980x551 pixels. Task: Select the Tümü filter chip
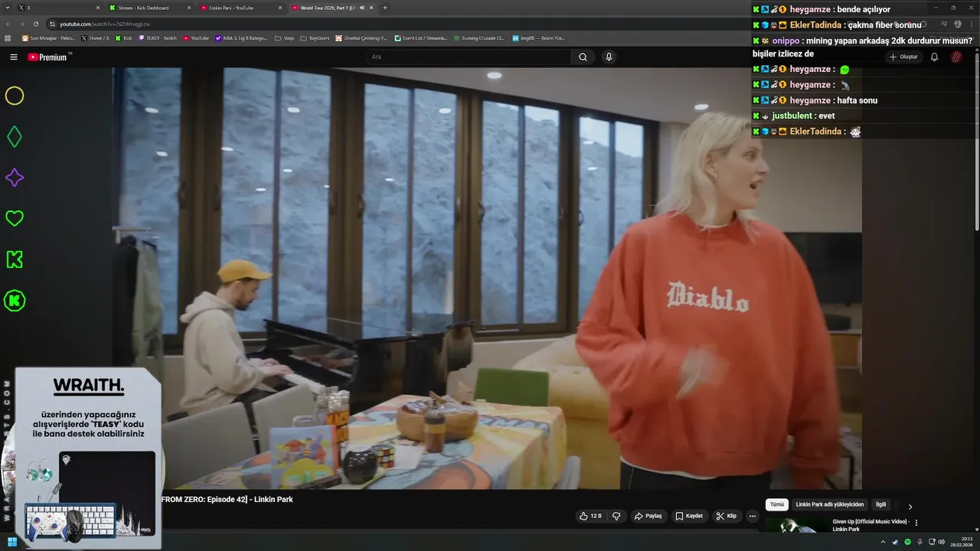click(777, 504)
